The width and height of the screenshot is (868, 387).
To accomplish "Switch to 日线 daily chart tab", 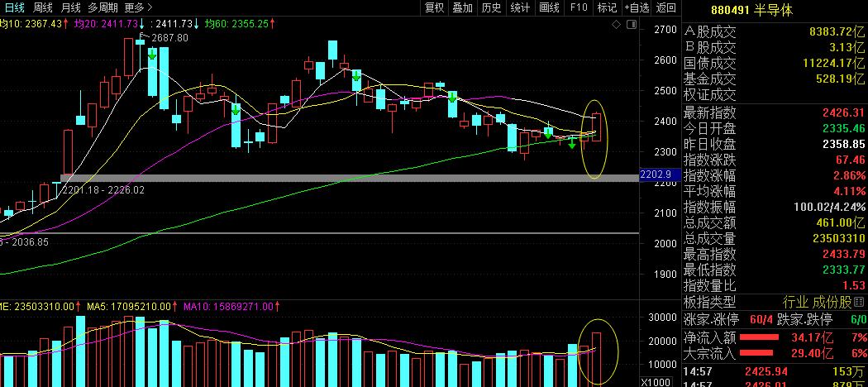I will (14, 7).
